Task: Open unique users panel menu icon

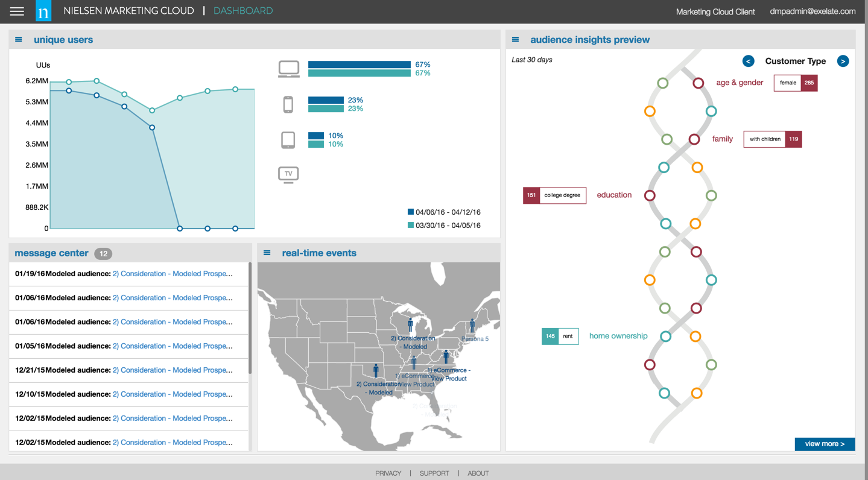Action: coord(19,40)
